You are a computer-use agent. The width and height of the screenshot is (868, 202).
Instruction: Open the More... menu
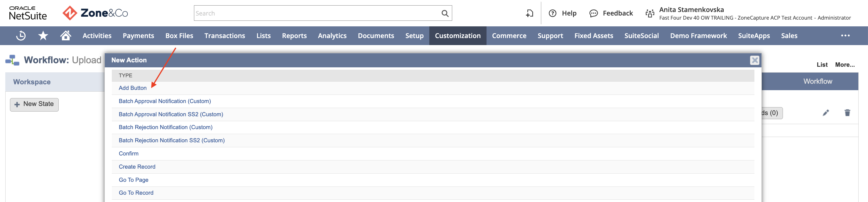pyautogui.click(x=845, y=65)
